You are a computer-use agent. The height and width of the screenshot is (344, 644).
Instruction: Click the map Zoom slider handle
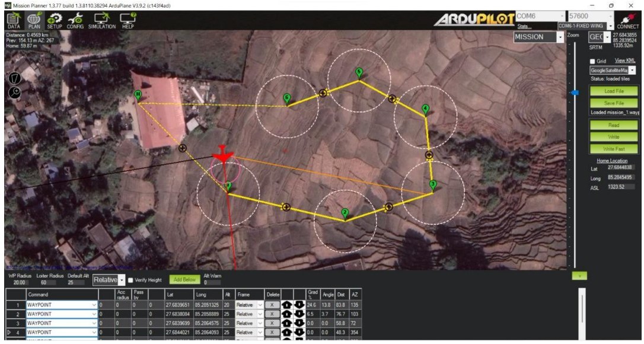575,93
